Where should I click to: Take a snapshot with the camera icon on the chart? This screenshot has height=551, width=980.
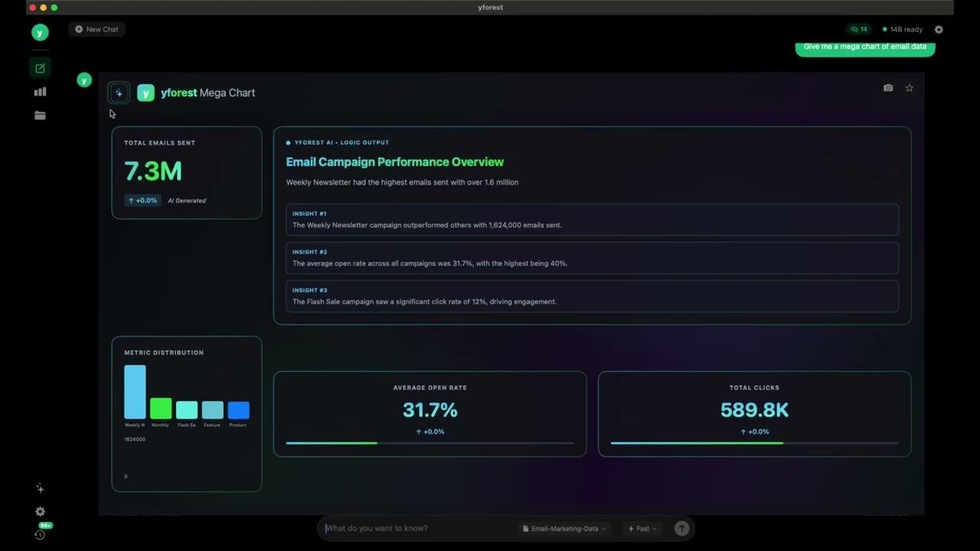[x=888, y=87]
